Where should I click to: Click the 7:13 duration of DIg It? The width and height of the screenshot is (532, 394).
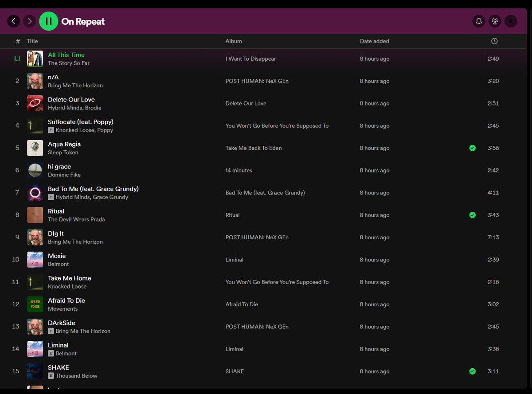click(493, 238)
